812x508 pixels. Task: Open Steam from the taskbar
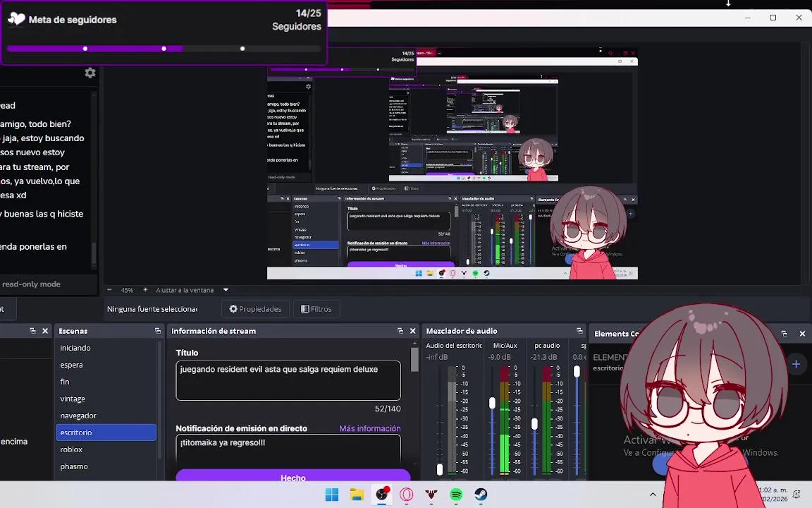481,495
